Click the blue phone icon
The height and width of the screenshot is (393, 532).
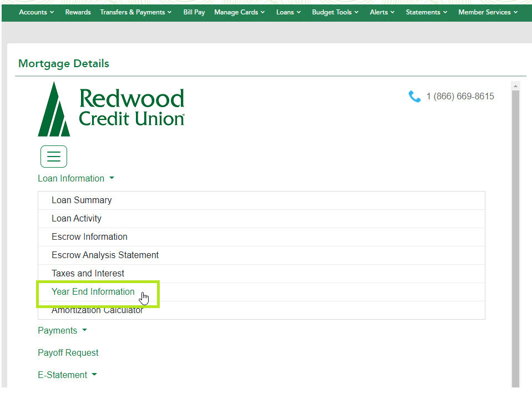pos(414,97)
